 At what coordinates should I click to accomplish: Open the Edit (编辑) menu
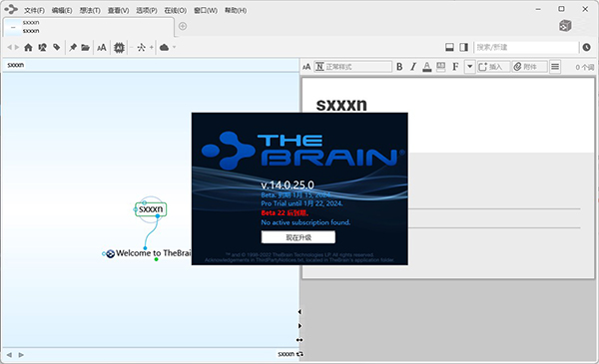coord(62,10)
